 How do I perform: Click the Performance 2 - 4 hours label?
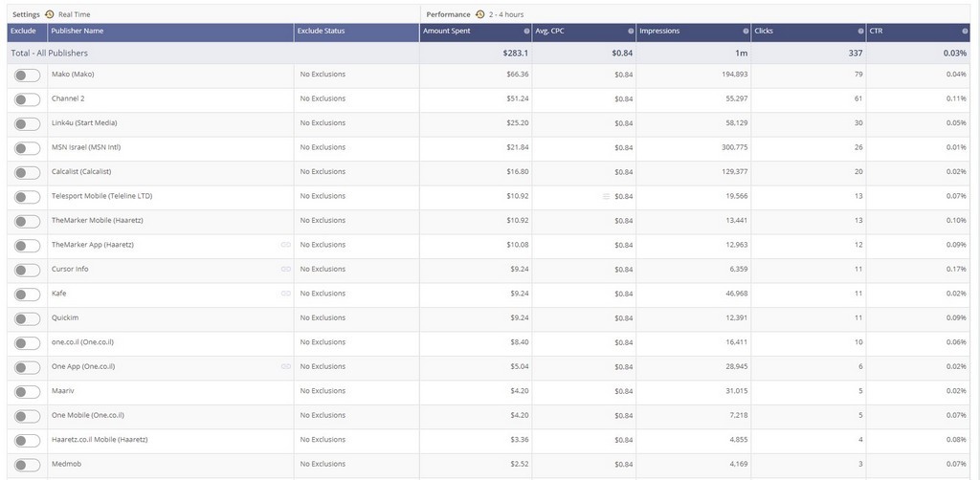(475, 14)
